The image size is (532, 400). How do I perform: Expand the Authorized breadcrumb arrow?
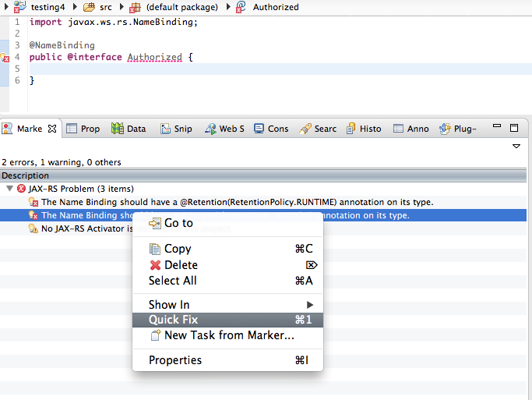click(229, 7)
